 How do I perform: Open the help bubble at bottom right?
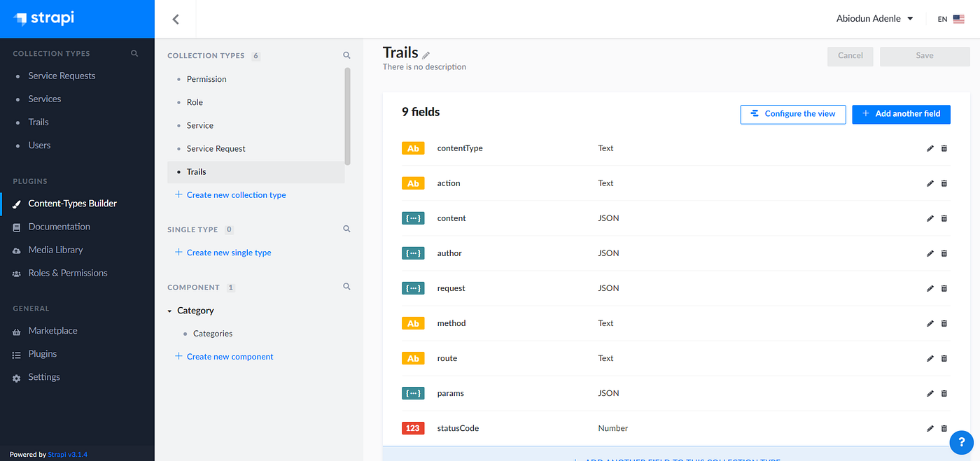point(961,442)
